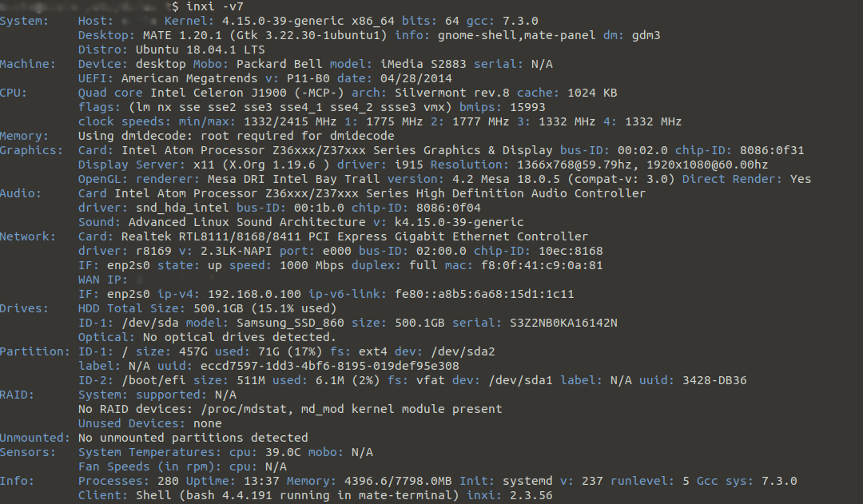Screen dimensions: 863x504
Task: Click the "RAID:" section label
Action: (x=17, y=395)
